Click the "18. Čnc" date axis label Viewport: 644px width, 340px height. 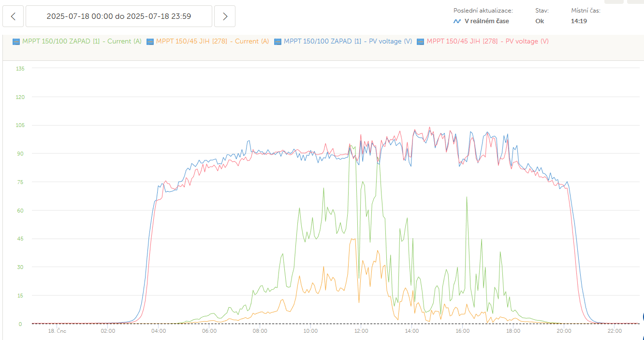point(57,331)
